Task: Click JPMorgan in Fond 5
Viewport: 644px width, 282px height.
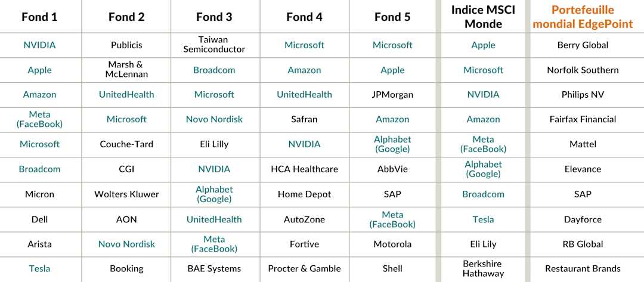Action: pos(392,95)
